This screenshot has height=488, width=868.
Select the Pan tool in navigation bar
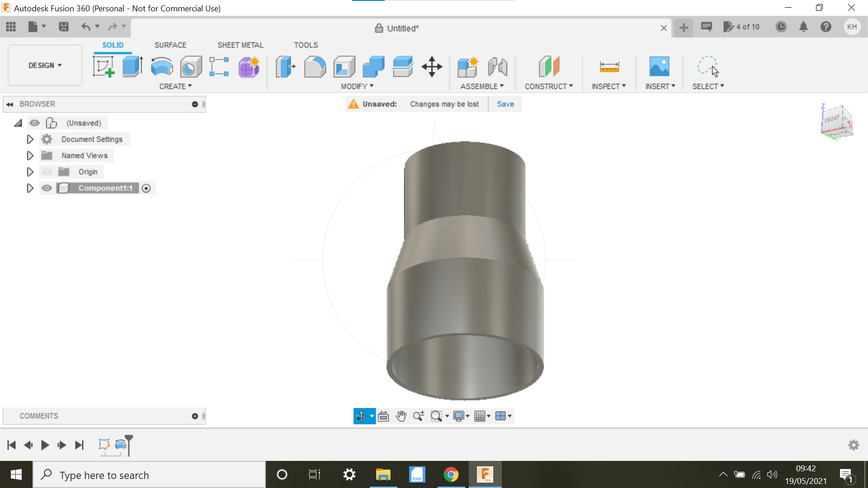click(x=401, y=416)
